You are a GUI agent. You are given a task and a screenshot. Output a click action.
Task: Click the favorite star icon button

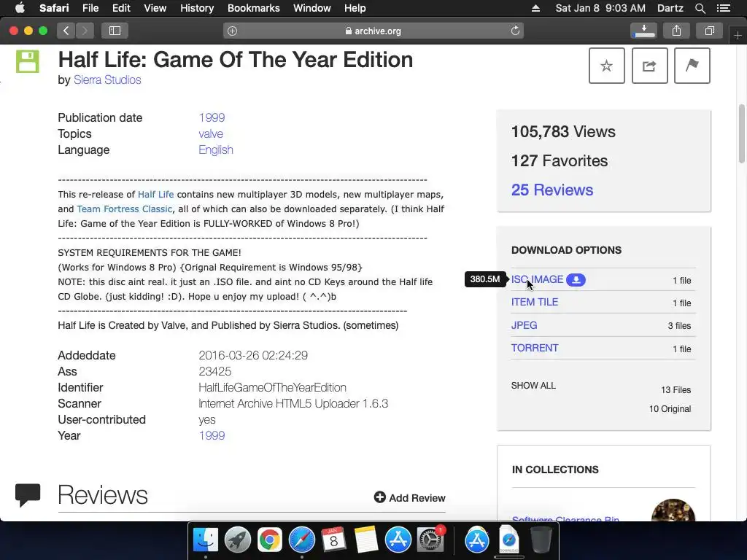(x=606, y=66)
